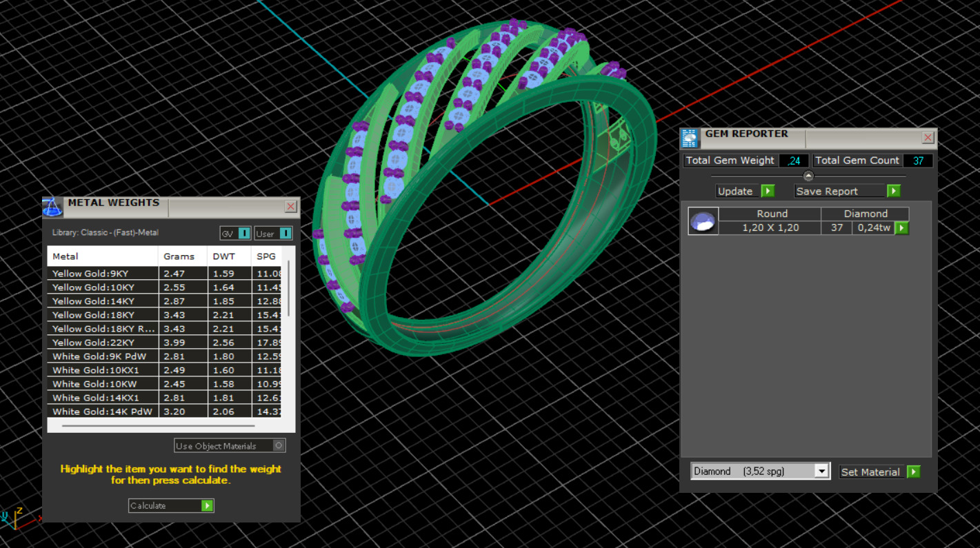Select the Yellow Gold:14KY row

(x=164, y=301)
